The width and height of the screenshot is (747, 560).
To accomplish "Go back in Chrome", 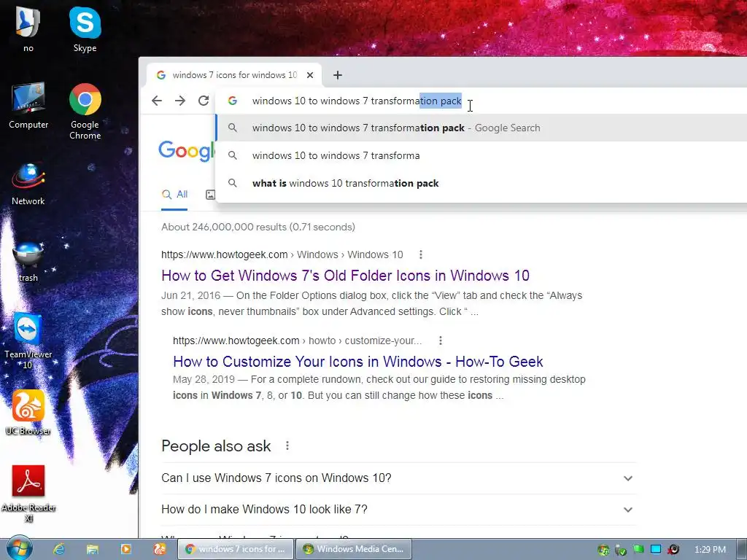I will coord(157,101).
